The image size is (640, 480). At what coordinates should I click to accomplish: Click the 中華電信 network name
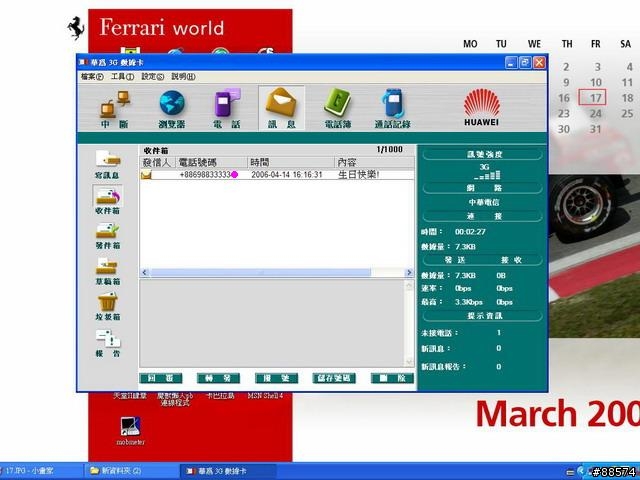coord(484,202)
